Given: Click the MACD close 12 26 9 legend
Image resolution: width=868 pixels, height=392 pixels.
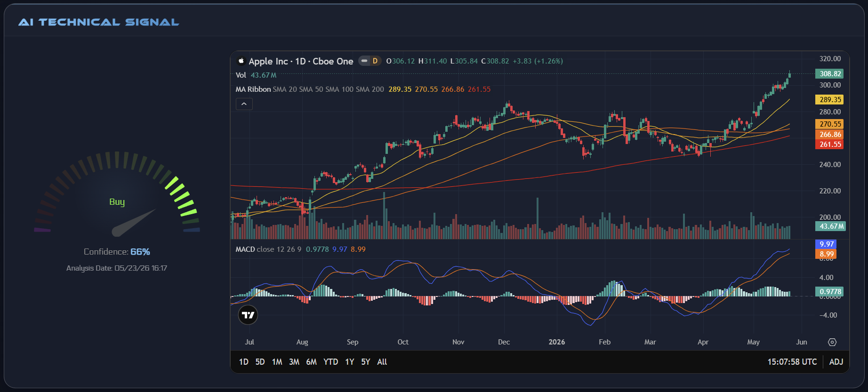Looking at the screenshot, I should click(268, 249).
